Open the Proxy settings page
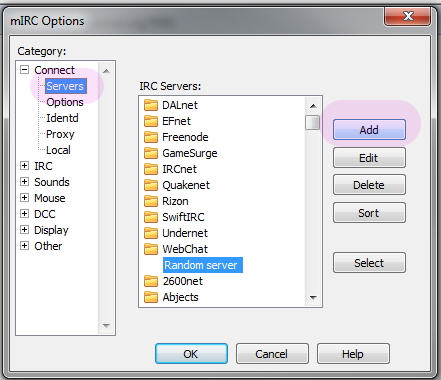The height and width of the screenshot is (380, 441). pos(60,134)
